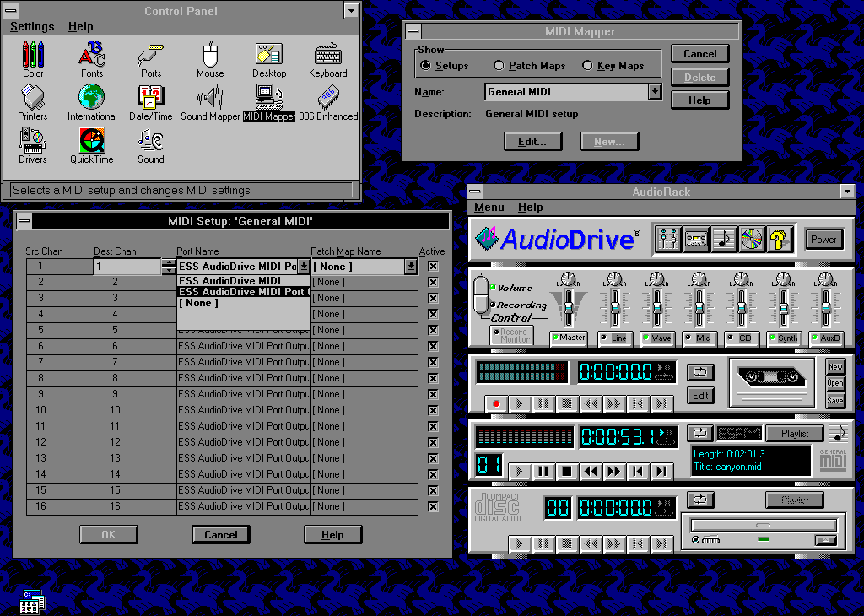Choose ESS AudioDrive MIDI from port list

(x=229, y=281)
